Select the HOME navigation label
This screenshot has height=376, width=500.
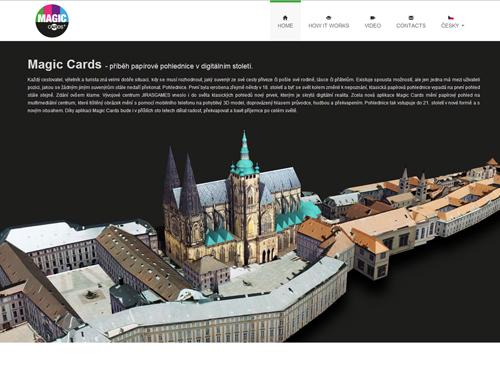coord(285,26)
